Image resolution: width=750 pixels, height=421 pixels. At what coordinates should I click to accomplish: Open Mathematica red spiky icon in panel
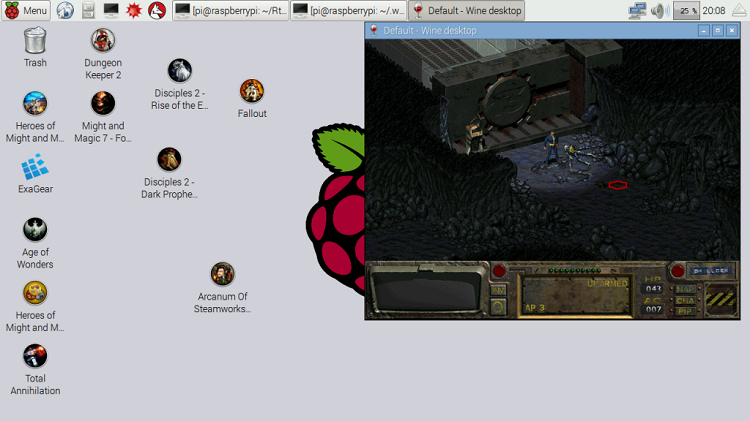pos(134,10)
